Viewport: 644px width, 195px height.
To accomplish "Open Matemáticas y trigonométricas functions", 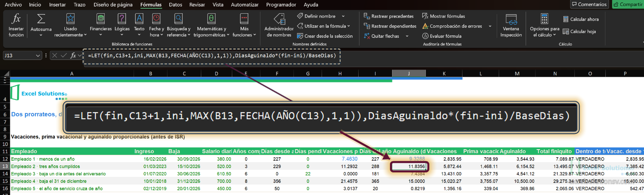I will click(211, 25).
